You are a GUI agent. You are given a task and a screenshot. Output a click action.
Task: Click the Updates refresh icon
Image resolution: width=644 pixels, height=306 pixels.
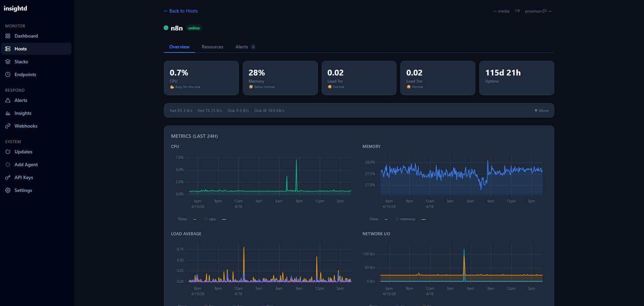click(x=8, y=152)
